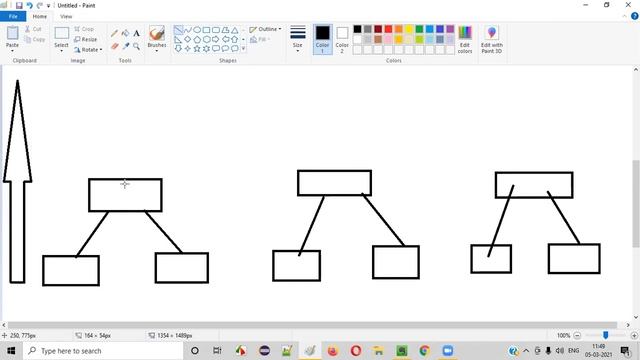This screenshot has width=640, height=360.
Task: Choose the Rectangle shape
Action: coord(207,30)
